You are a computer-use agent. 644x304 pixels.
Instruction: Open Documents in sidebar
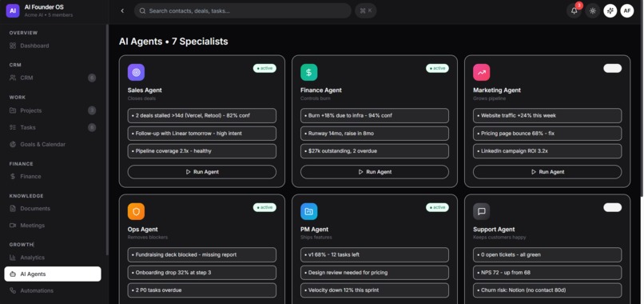(x=53, y=209)
